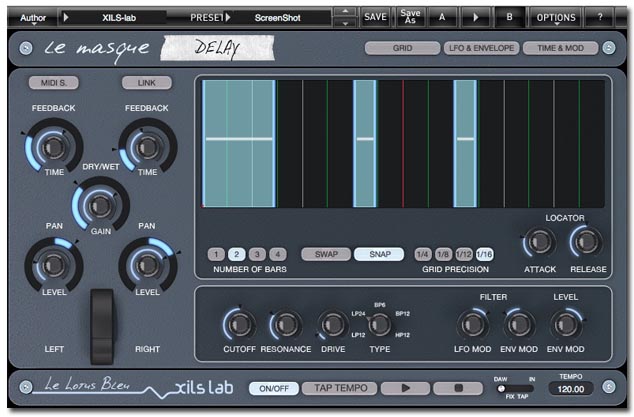Toggle the LINK button
634x417 pixels.
[x=146, y=83]
